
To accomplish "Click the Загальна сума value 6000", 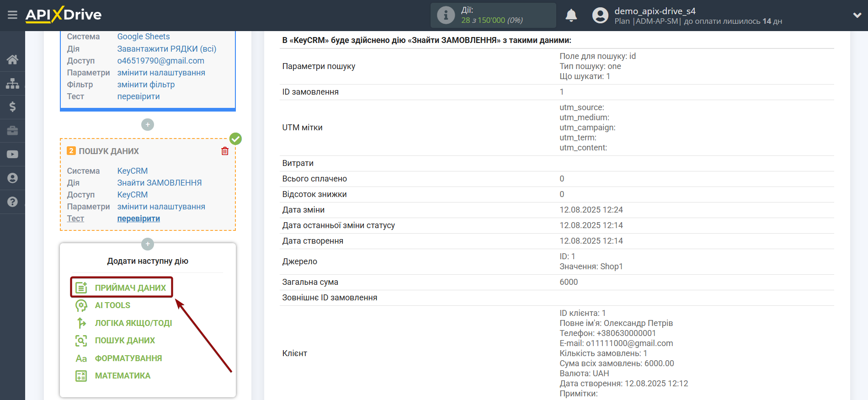I will click(x=569, y=282).
